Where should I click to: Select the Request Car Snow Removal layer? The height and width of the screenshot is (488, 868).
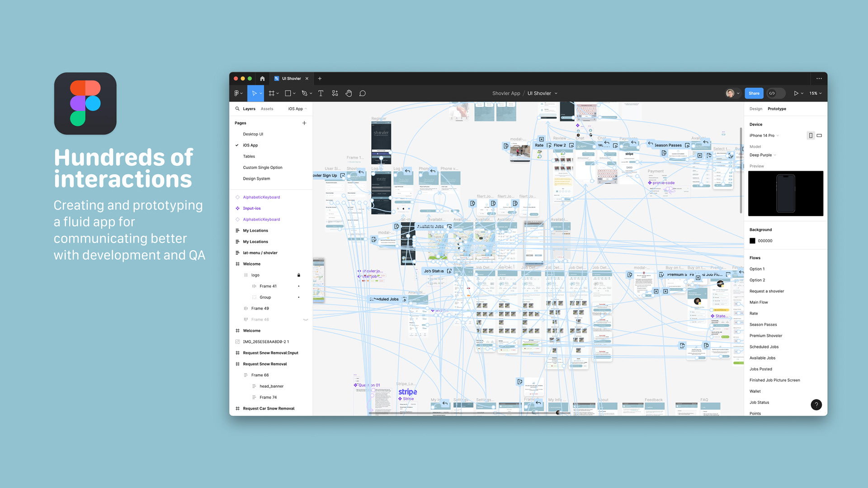pos(269,408)
